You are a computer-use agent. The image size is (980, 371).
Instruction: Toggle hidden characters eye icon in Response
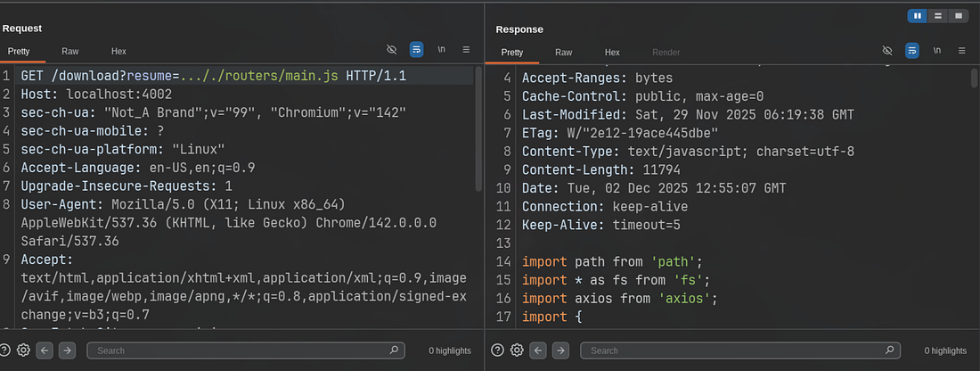tap(886, 50)
